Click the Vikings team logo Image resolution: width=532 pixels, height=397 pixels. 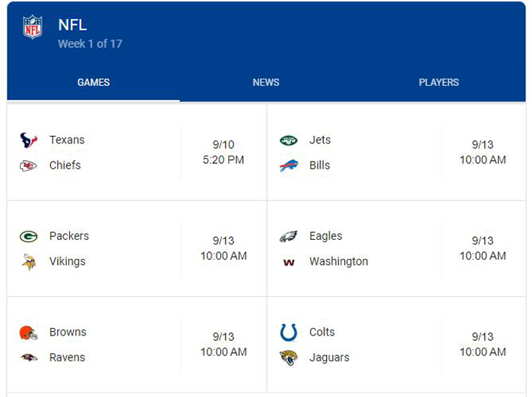pyautogui.click(x=29, y=262)
